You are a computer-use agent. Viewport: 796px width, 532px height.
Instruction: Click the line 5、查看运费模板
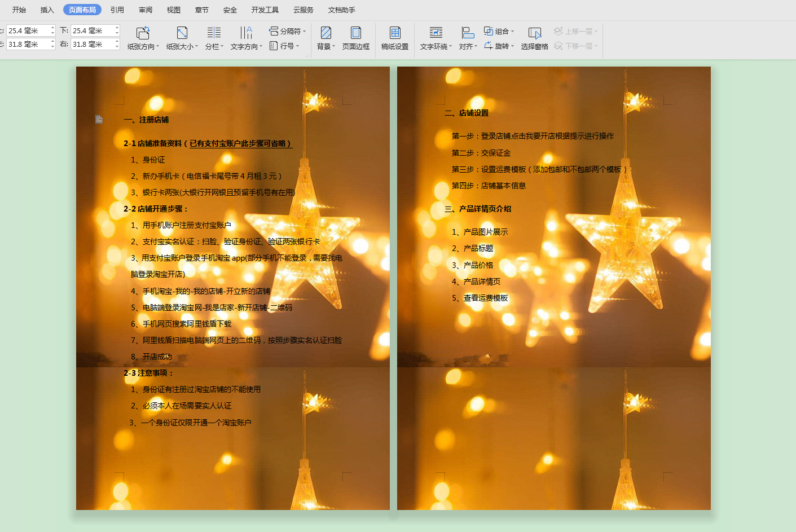[x=480, y=298]
